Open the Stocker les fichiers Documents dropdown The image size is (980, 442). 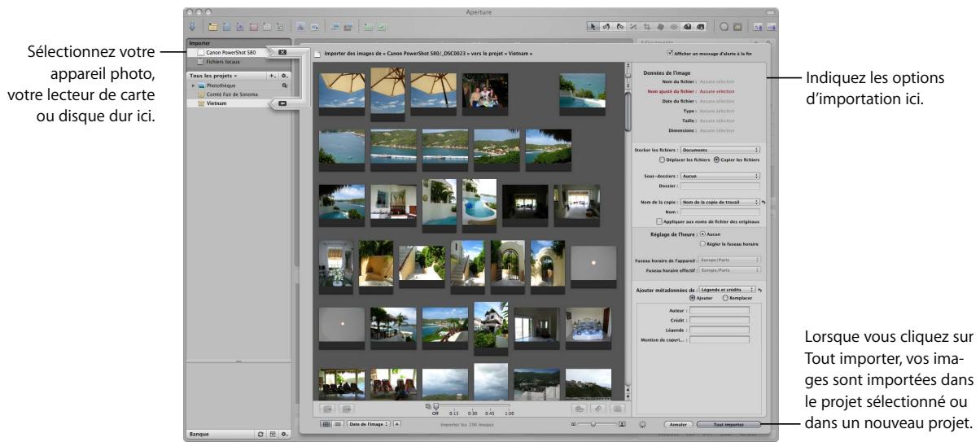[x=720, y=150]
